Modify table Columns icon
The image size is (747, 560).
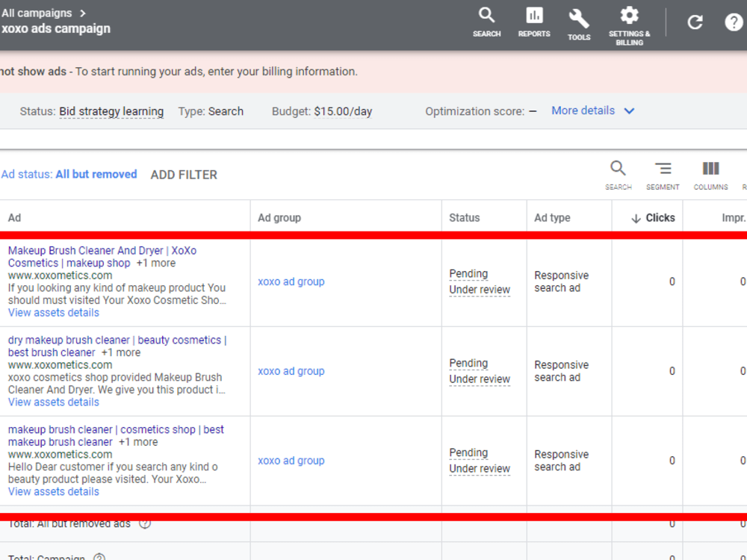tap(710, 175)
